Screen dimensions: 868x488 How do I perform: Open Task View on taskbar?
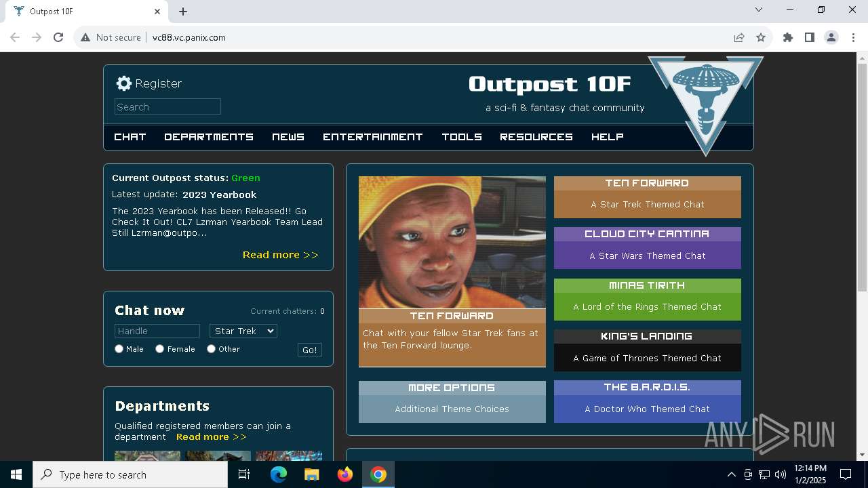coord(244,474)
